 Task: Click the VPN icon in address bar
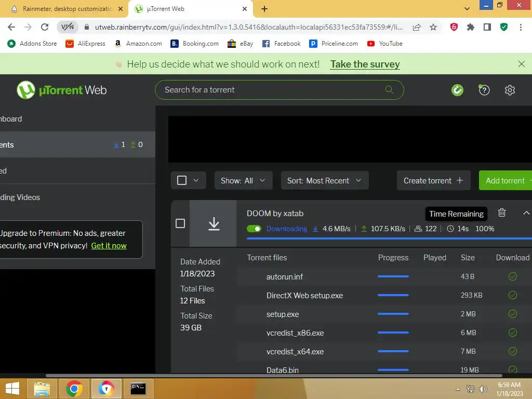[68, 27]
